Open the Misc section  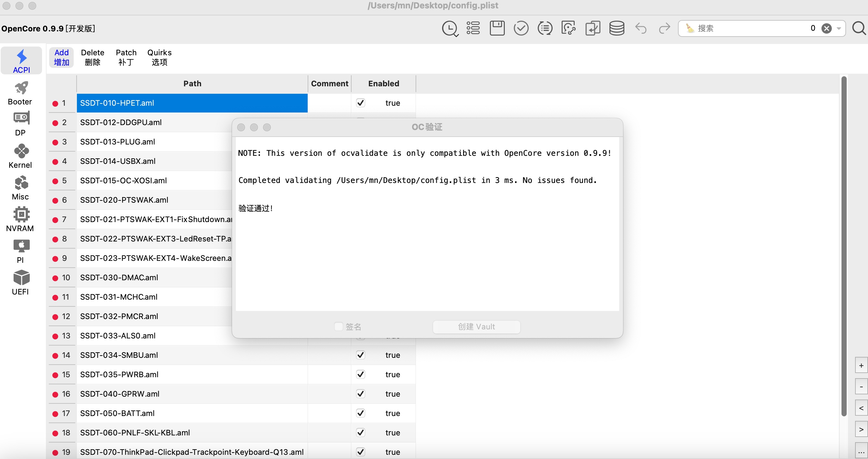point(20,188)
